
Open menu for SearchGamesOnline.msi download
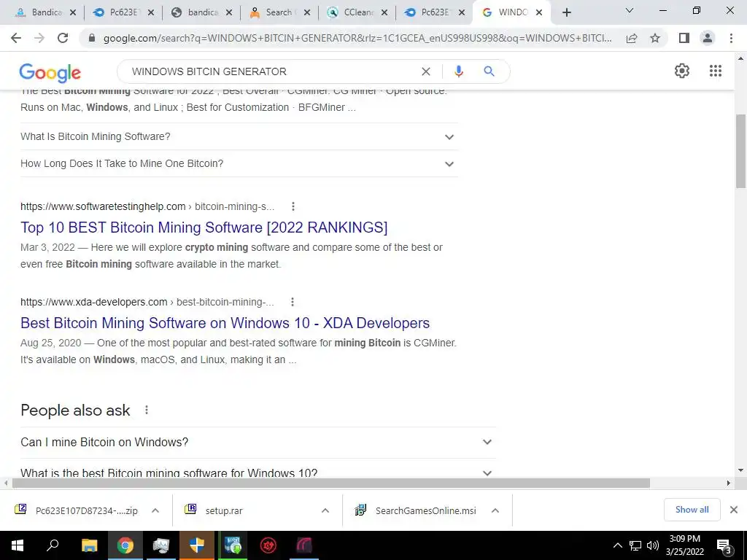495,510
